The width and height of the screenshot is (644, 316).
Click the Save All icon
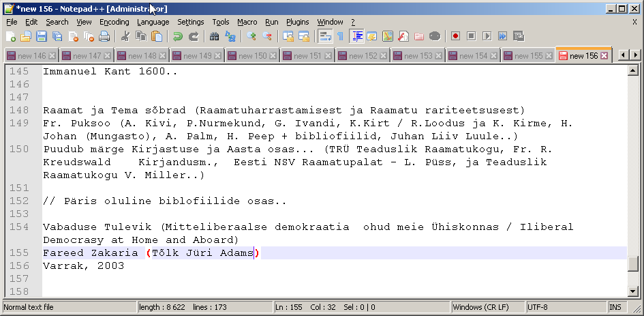(57, 36)
